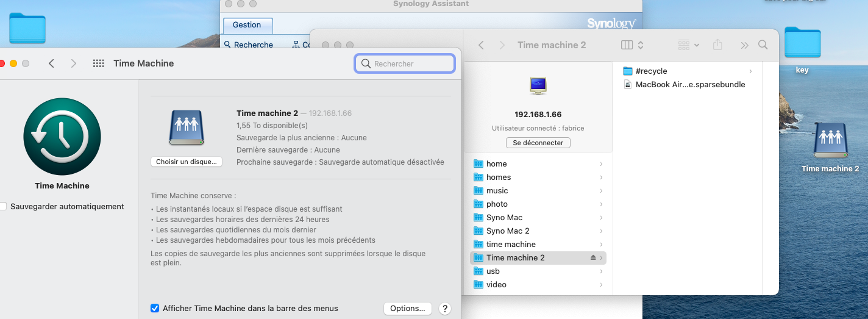Go forward in Finder Time machine 2 window
Viewport: 868px width, 319px height.
point(502,45)
